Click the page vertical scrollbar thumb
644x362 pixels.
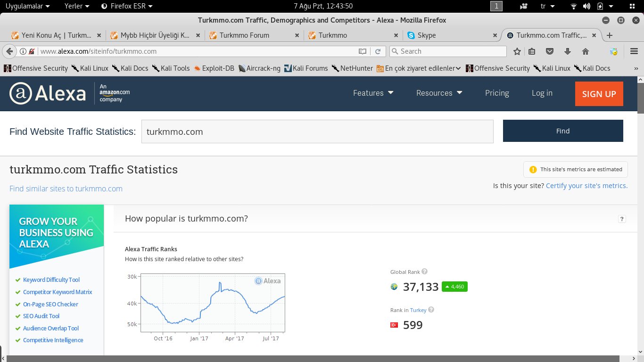tap(641, 99)
